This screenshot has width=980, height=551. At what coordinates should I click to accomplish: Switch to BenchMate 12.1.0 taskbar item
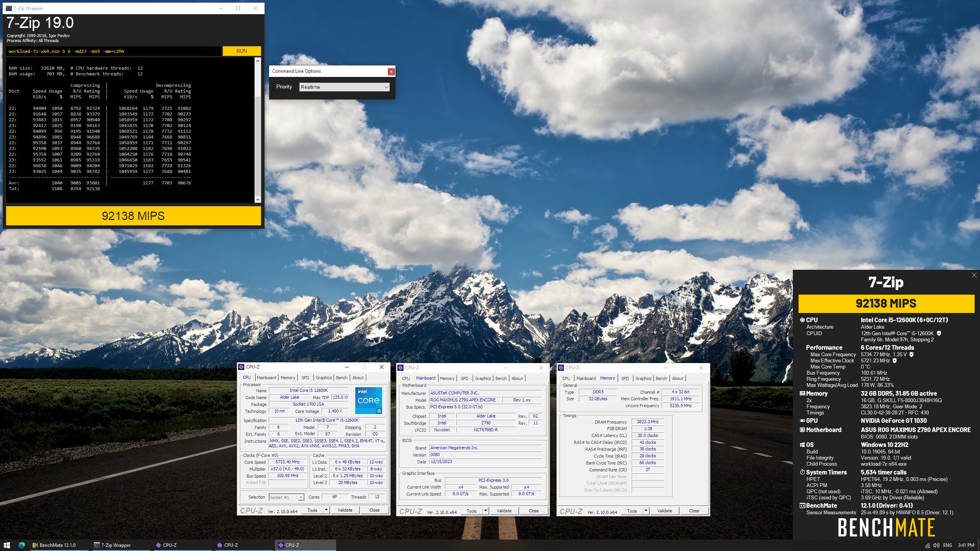coord(59,545)
